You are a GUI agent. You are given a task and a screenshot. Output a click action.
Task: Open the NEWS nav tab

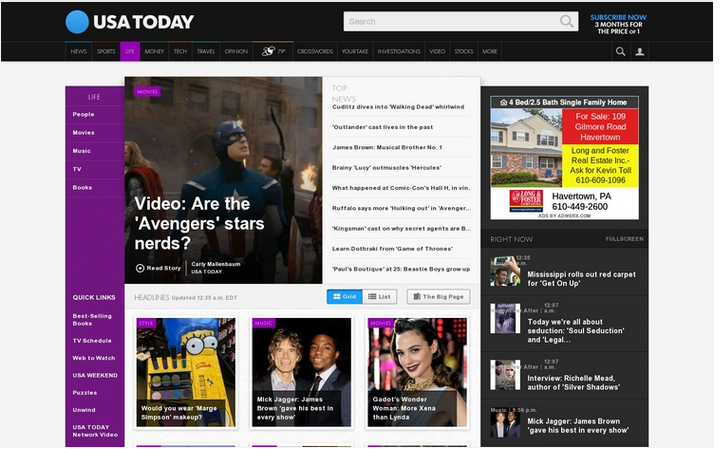(x=79, y=51)
